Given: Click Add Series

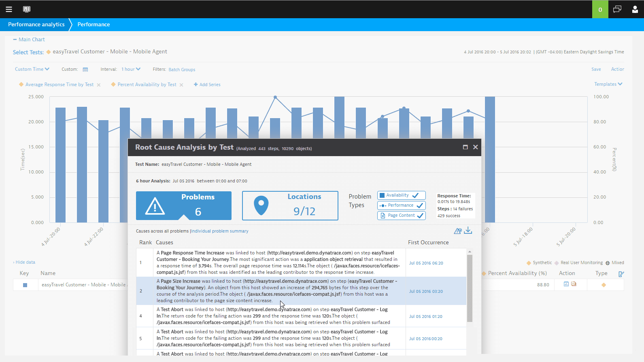Looking at the screenshot, I should click(207, 85).
